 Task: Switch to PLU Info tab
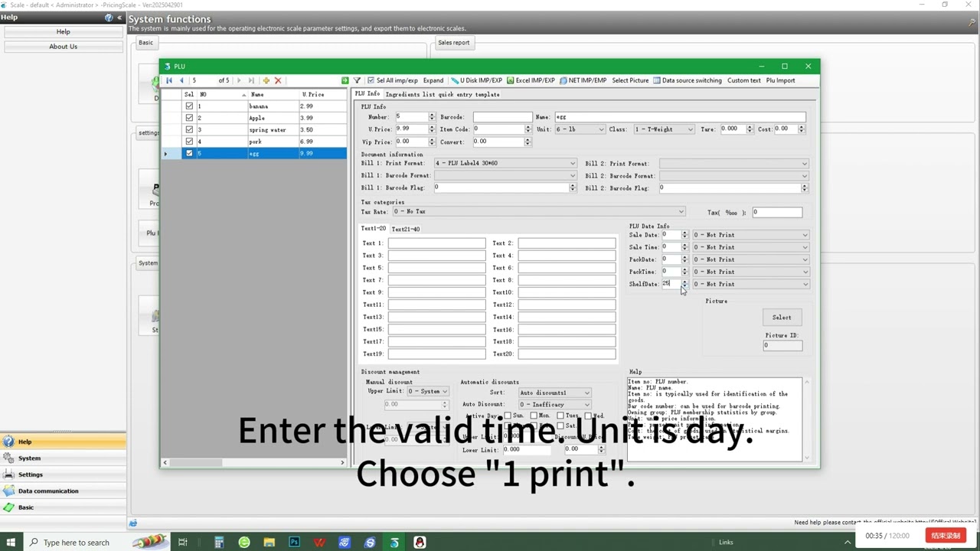(x=367, y=94)
